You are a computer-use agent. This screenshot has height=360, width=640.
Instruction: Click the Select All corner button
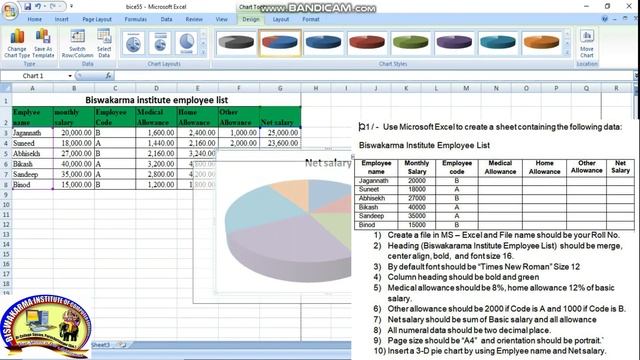[x=6, y=88]
